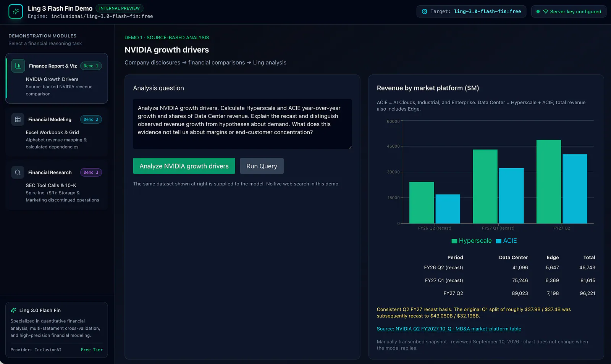Click the Data Center value 89,023
The image size is (611, 364).
pyautogui.click(x=520, y=293)
